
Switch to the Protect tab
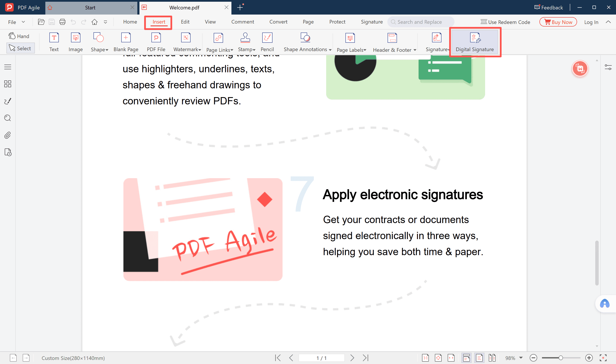337,22
